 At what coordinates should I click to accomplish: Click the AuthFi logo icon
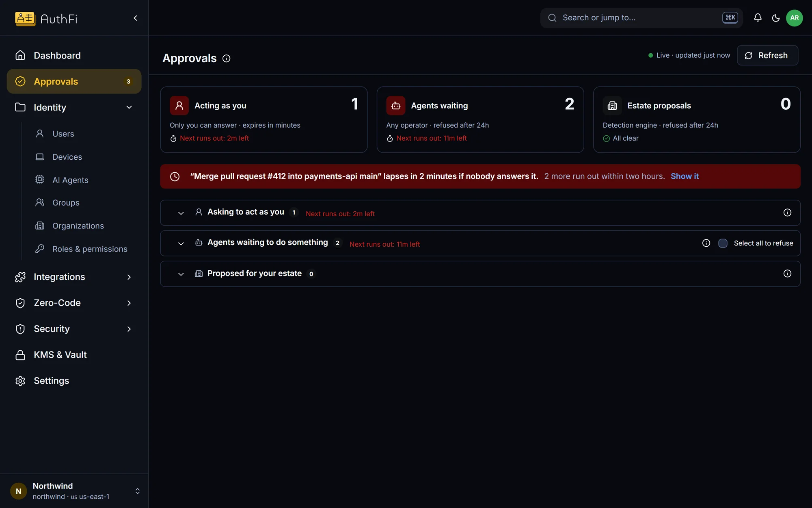[25, 18]
